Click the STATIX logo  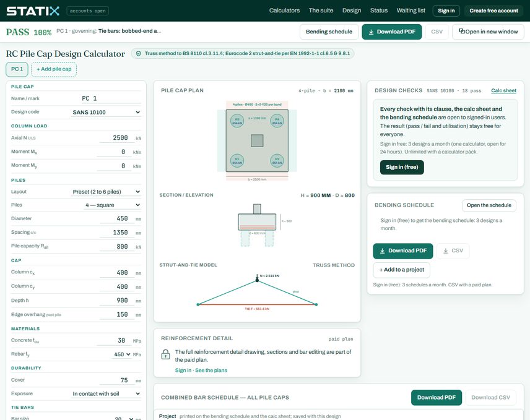click(x=33, y=11)
